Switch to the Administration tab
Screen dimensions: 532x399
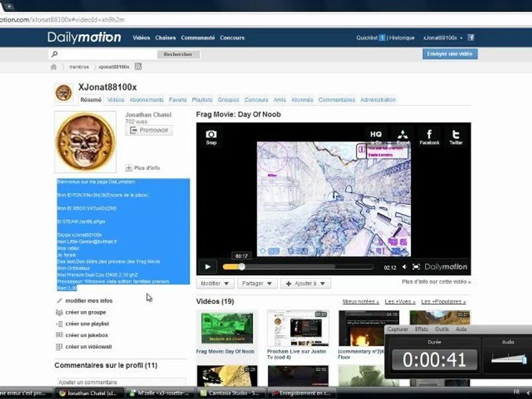(x=378, y=100)
